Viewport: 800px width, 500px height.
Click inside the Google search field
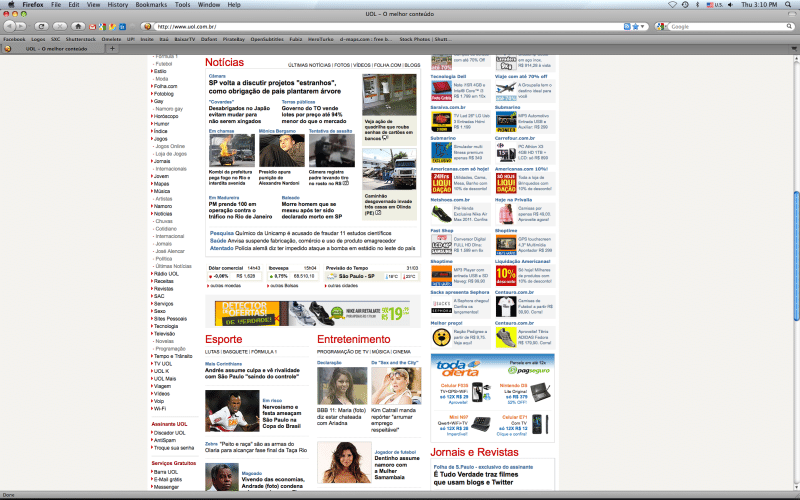click(x=727, y=27)
